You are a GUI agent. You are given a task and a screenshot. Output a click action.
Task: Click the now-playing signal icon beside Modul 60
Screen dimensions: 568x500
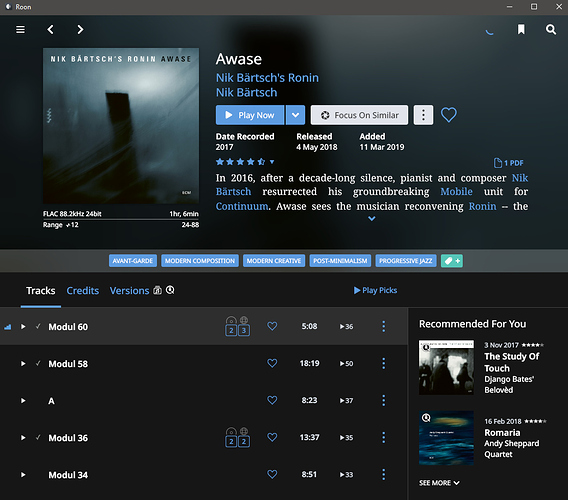(x=8, y=327)
